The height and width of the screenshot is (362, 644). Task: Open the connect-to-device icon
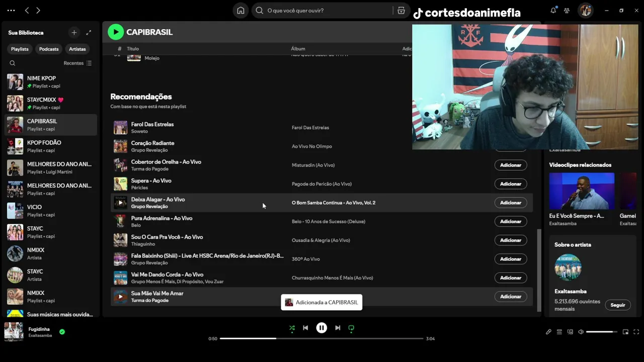point(570,332)
